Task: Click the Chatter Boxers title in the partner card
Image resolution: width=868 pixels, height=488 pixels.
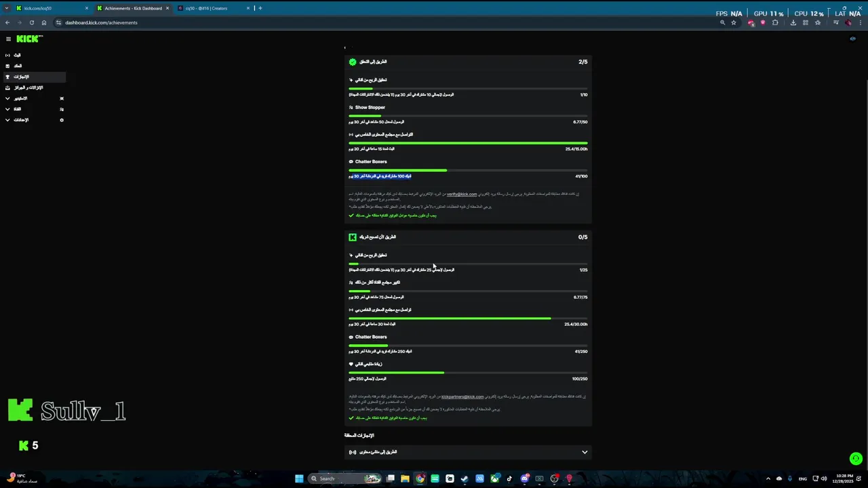Action: (x=371, y=337)
